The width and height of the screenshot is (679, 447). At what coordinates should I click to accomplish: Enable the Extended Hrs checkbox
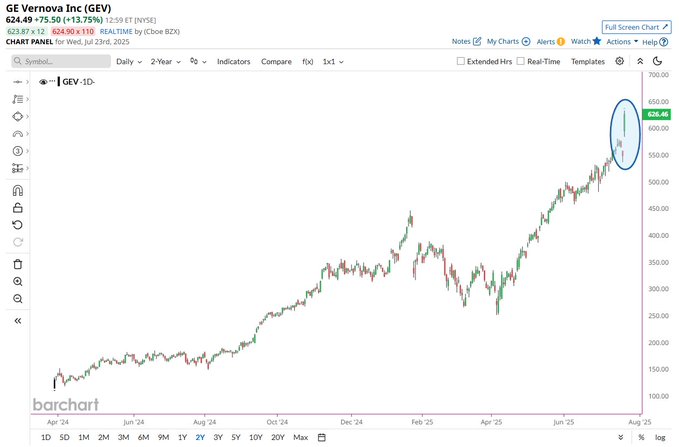[461, 61]
